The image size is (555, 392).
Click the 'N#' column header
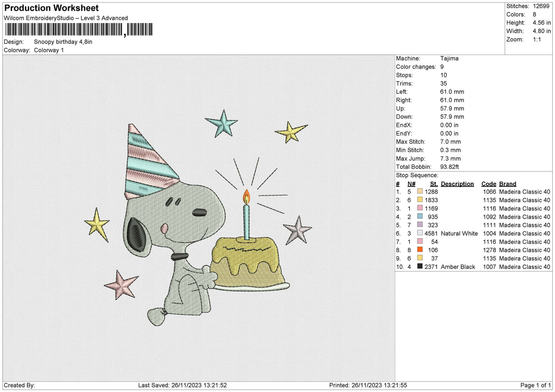tap(411, 184)
